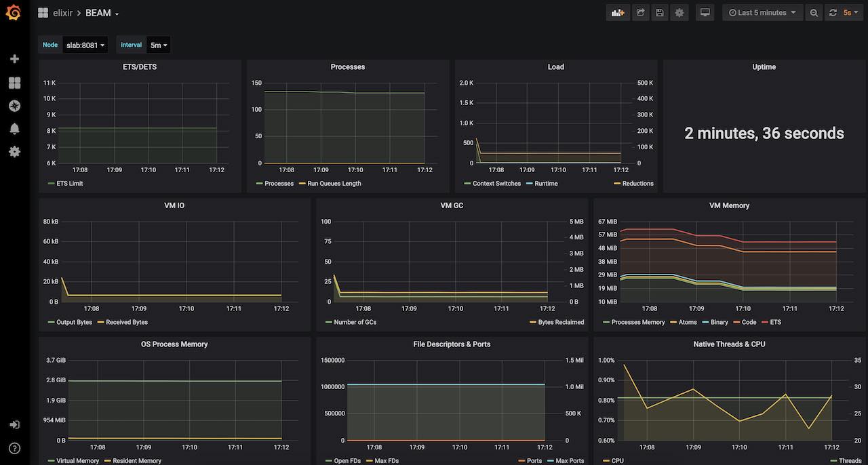Click the Add panel icon in top bar
868x465 pixels.
click(617, 13)
